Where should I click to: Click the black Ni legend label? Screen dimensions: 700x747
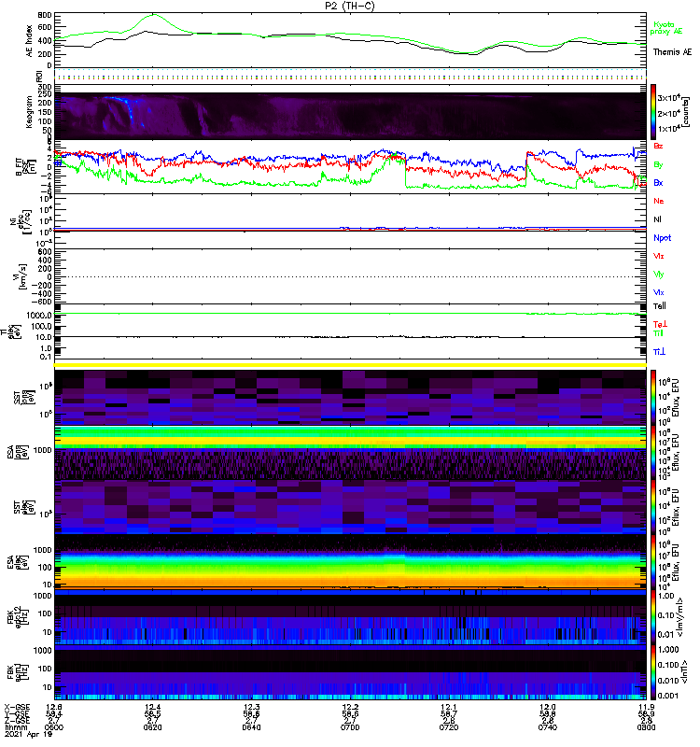[x=657, y=219]
